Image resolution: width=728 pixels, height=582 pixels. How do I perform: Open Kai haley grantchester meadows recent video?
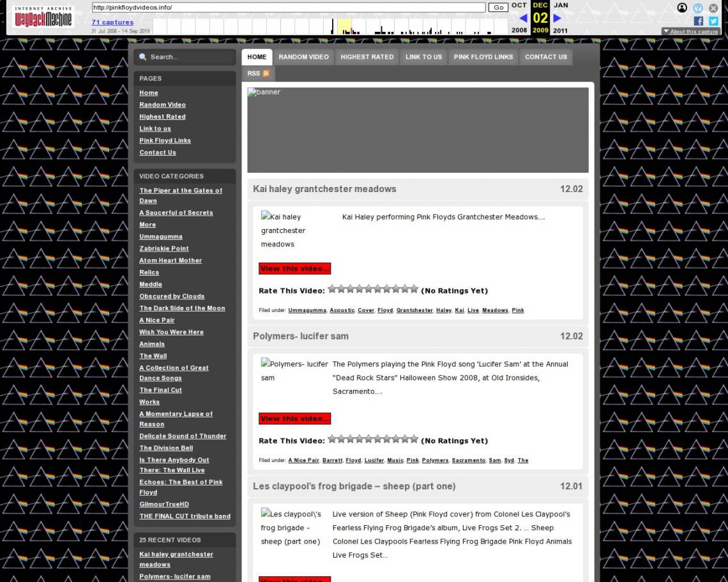tap(176, 559)
